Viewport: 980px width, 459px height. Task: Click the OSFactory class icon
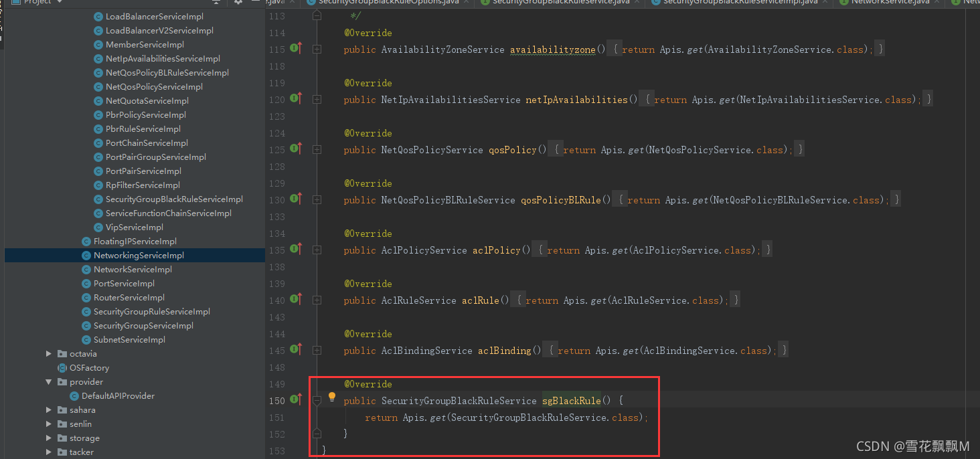tap(62, 368)
